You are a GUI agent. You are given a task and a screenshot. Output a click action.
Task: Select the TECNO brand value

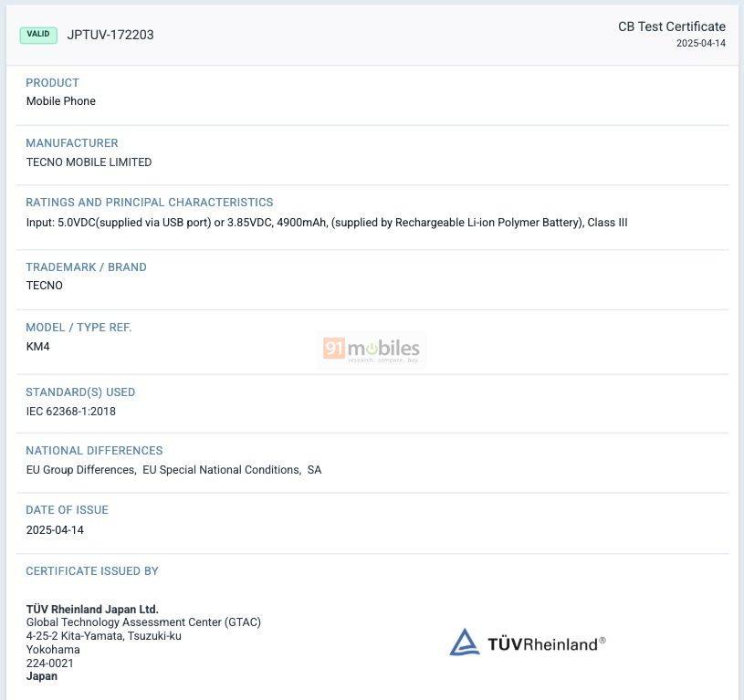(x=44, y=286)
